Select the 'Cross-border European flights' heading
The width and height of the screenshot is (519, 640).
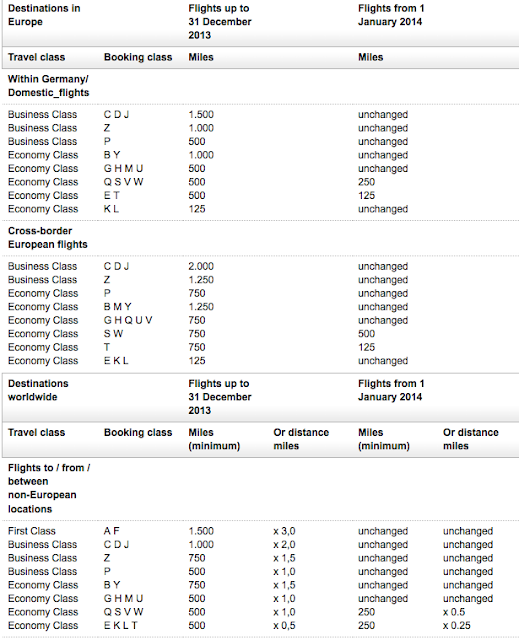point(48,238)
